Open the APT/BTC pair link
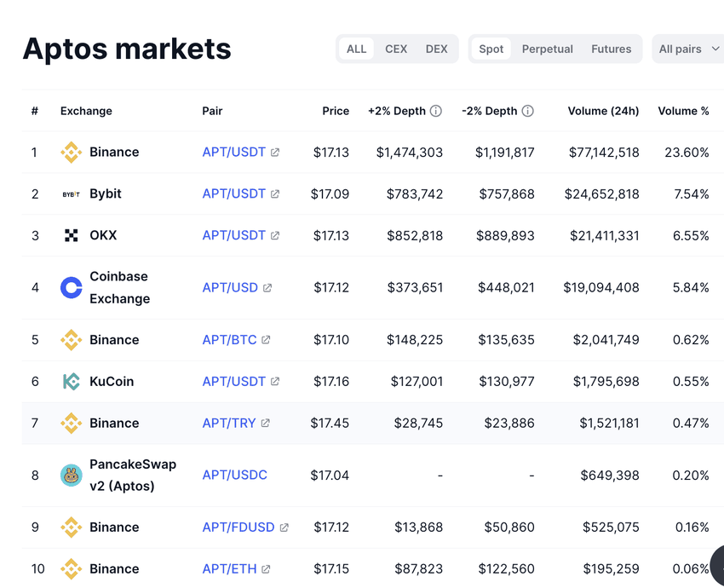Screen dimensions: 724x588 [229, 340]
